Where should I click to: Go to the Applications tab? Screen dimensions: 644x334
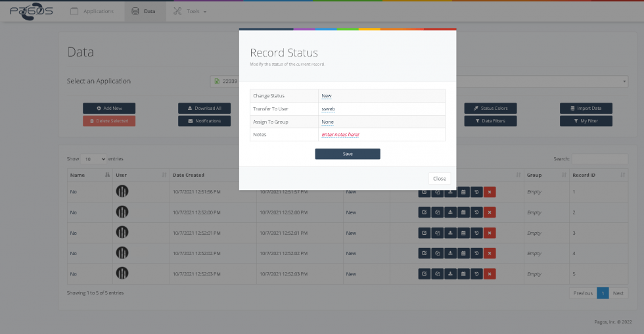(x=92, y=11)
